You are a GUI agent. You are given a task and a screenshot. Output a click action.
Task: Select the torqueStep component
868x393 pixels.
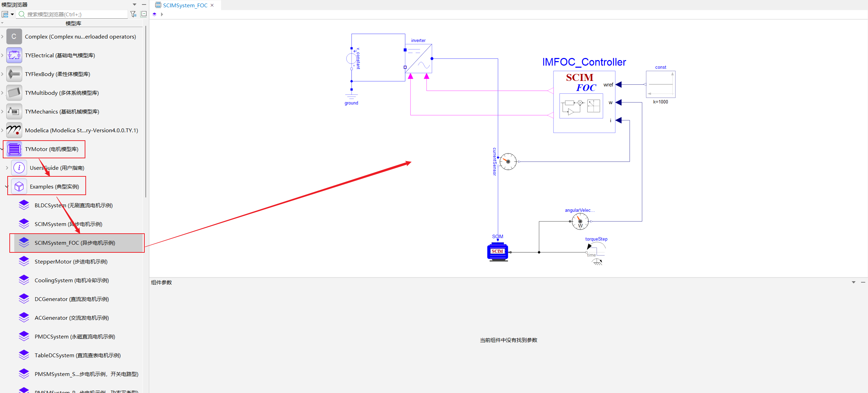pyautogui.click(x=596, y=254)
